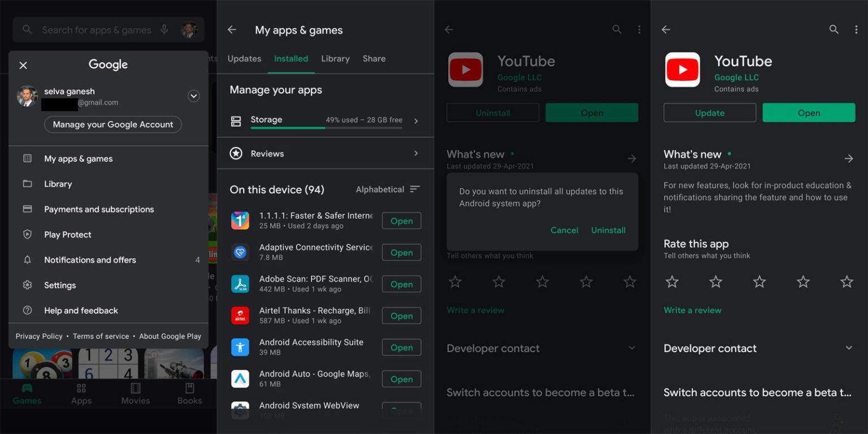Open What's new arrow on YouTube page with Update button
The image size is (868, 434).
pos(848,159)
